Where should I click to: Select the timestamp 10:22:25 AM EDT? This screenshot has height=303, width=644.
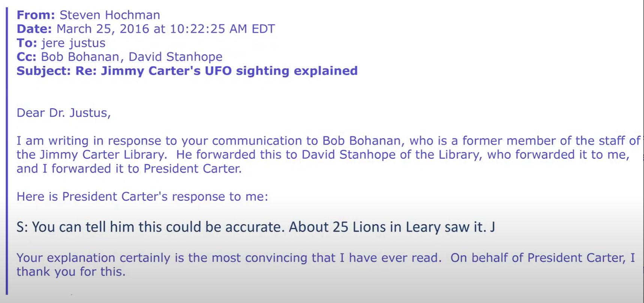[222, 29]
